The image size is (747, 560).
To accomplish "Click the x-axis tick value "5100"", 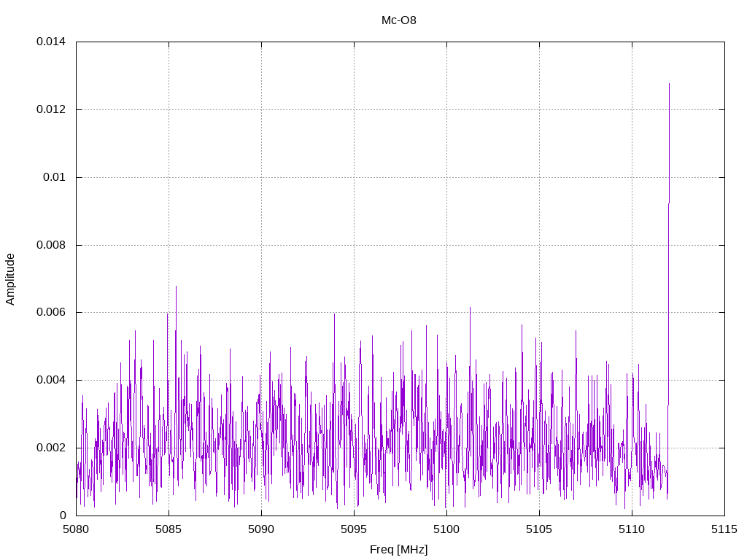I will (x=446, y=529).
